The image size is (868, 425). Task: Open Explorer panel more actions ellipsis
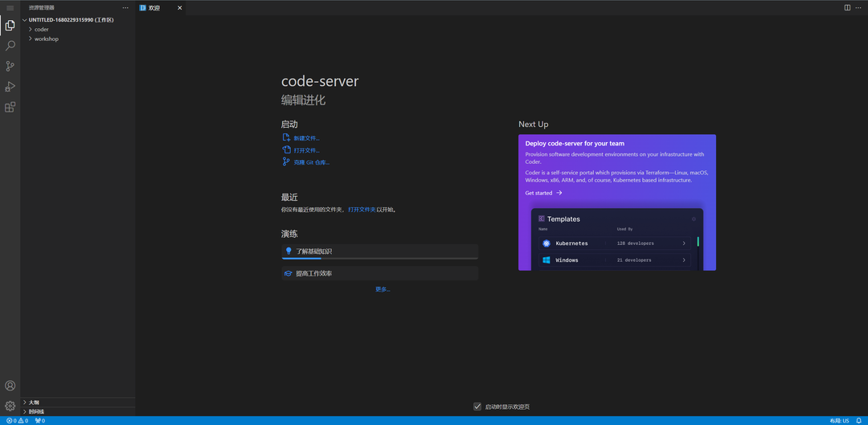(125, 8)
